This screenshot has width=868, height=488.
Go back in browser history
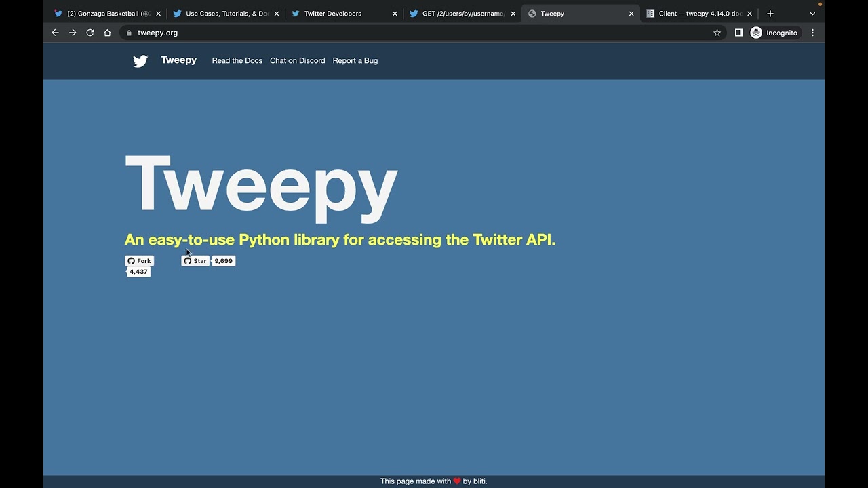[56, 33]
